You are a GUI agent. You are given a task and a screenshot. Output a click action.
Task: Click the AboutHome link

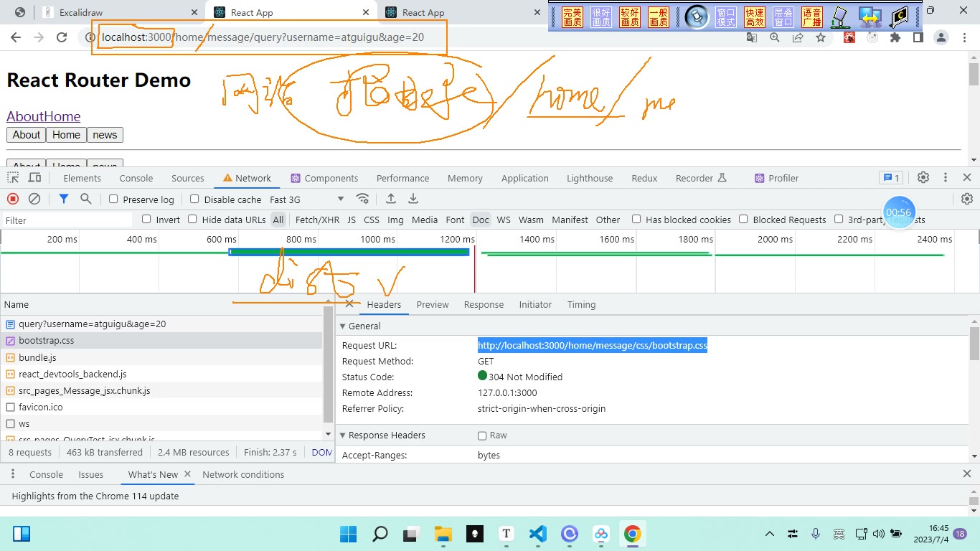[44, 116]
